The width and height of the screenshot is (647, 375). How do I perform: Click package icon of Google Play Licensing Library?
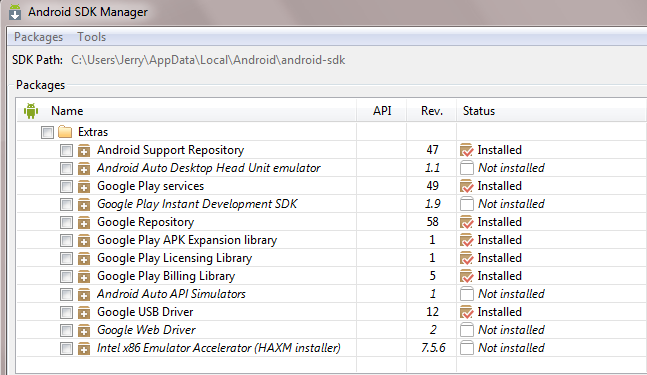(84, 259)
